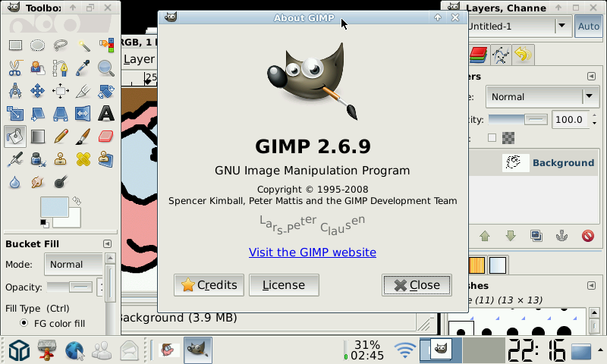Select the Measure compass tool

(x=15, y=91)
